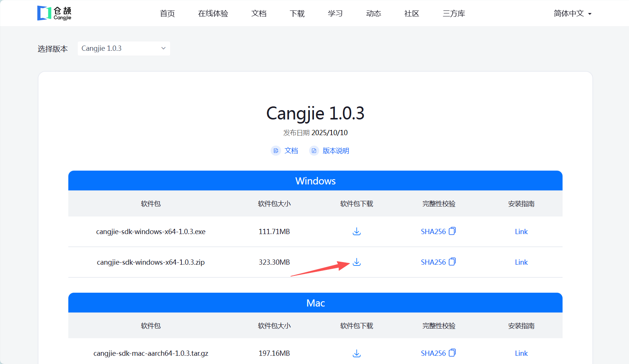Click the 323.30MB size value
The image size is (629, 364).
274,262
